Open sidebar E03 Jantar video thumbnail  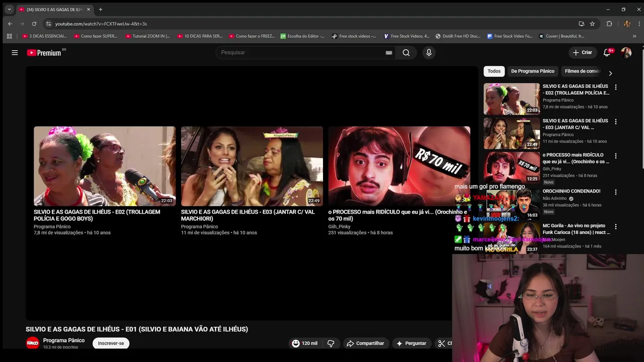click(x=512, y=133)
